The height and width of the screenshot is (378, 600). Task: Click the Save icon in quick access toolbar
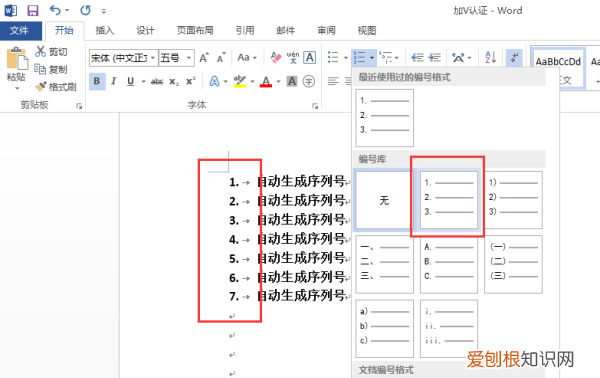33,10
